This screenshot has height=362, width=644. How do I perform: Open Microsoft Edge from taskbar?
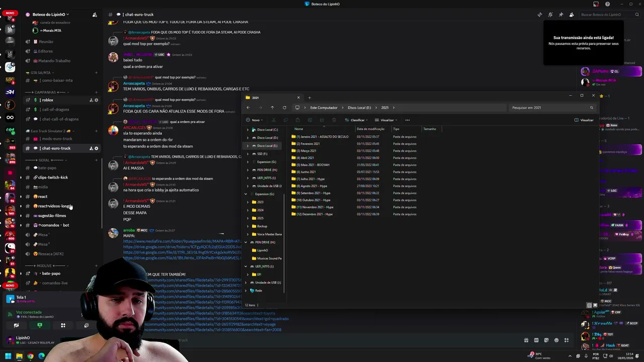pyautogui.click(x=41, y=356)
